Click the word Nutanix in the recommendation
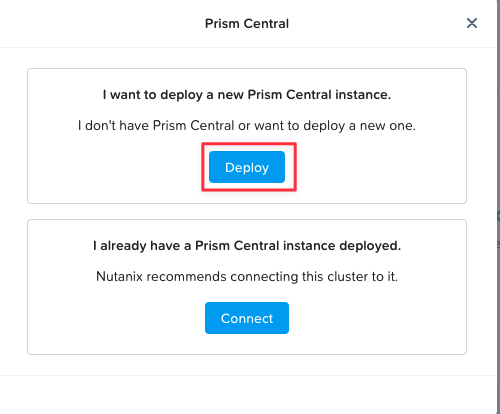 coord(119,277)
